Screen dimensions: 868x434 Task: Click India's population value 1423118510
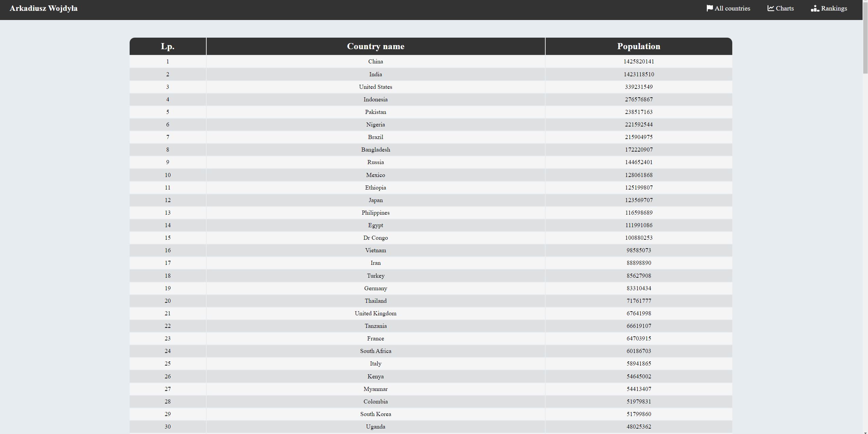[639, 74]
